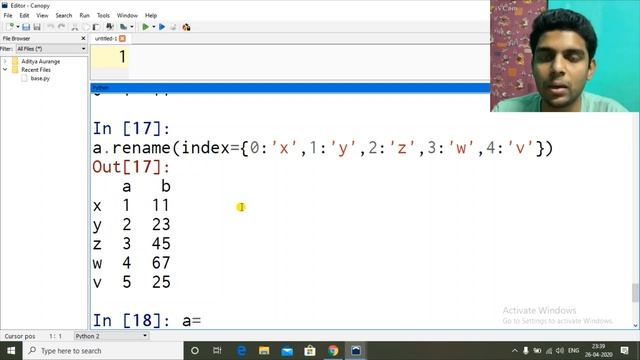Click the volume tray icon

pyautogui.click(x=560, y=351)
